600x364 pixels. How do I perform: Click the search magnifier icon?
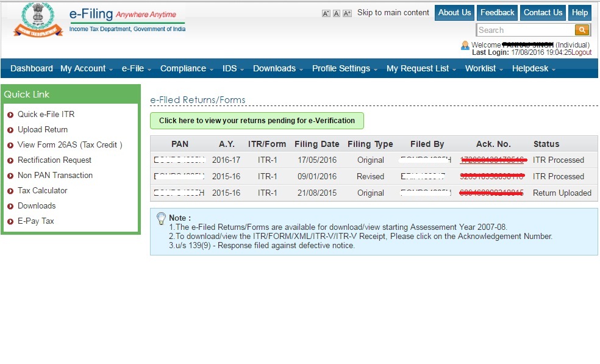click(x=581, y=29)
